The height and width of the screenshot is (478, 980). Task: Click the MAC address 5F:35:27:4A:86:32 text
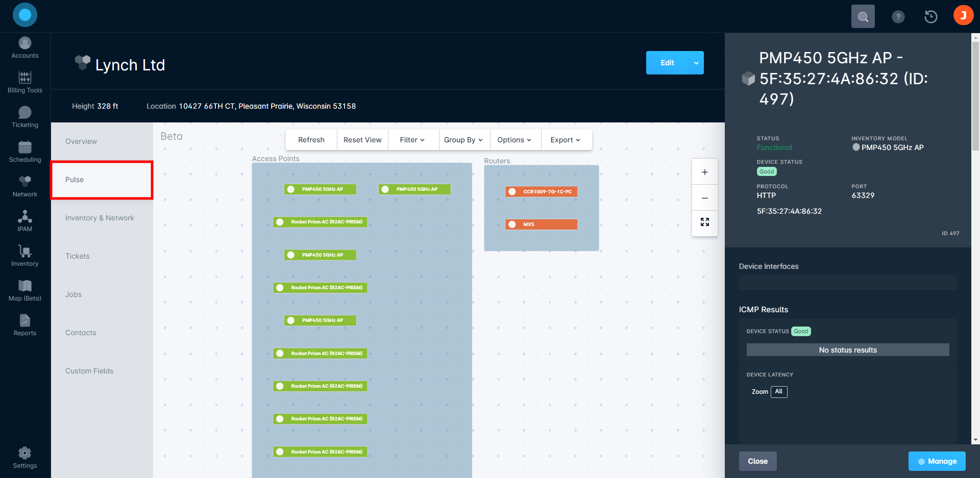tap(789, 211)
